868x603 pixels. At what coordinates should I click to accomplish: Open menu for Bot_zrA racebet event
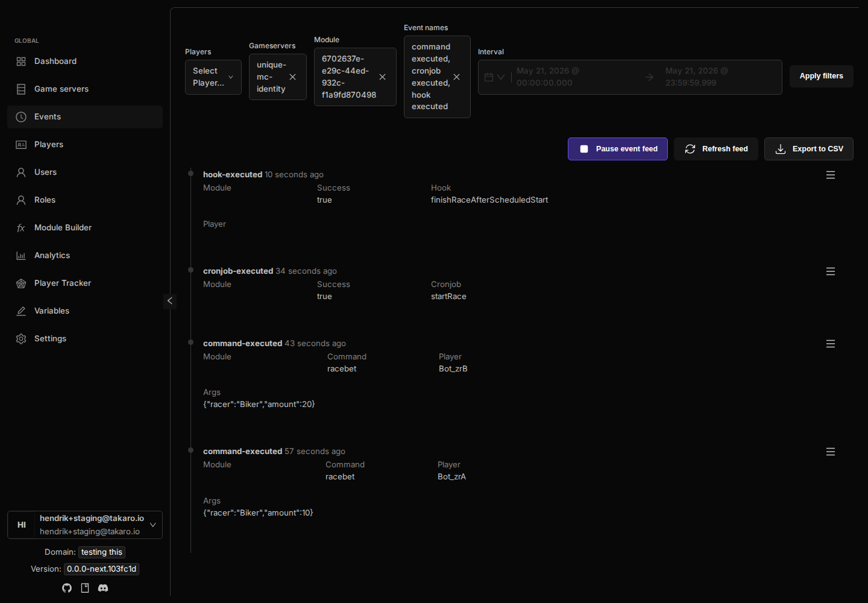[x=831, y=452]
